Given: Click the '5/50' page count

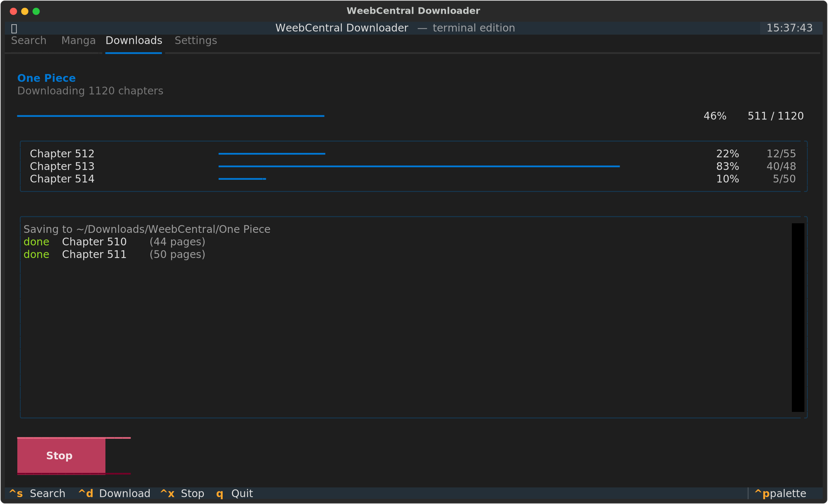Looking at the screenshot, I should 784,179.
